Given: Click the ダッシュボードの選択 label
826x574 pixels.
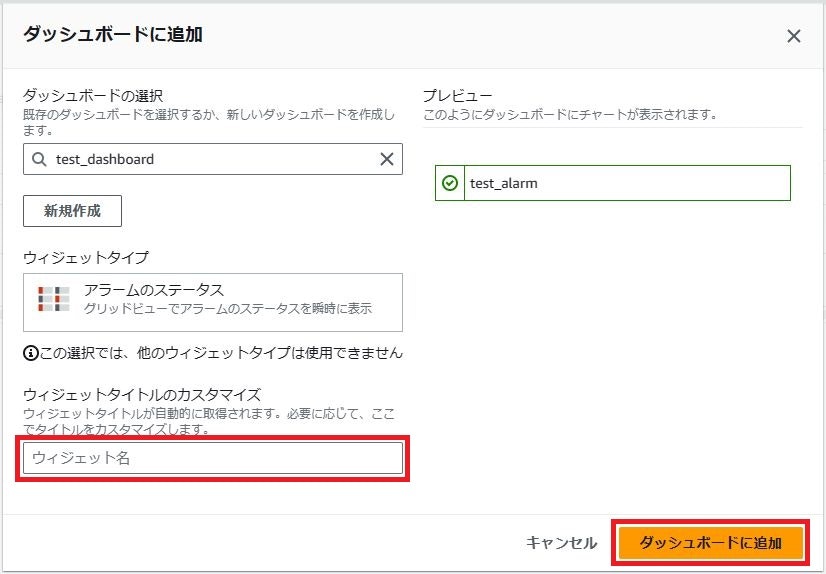Looking at the screenshot, I should (x=93, y=96).
